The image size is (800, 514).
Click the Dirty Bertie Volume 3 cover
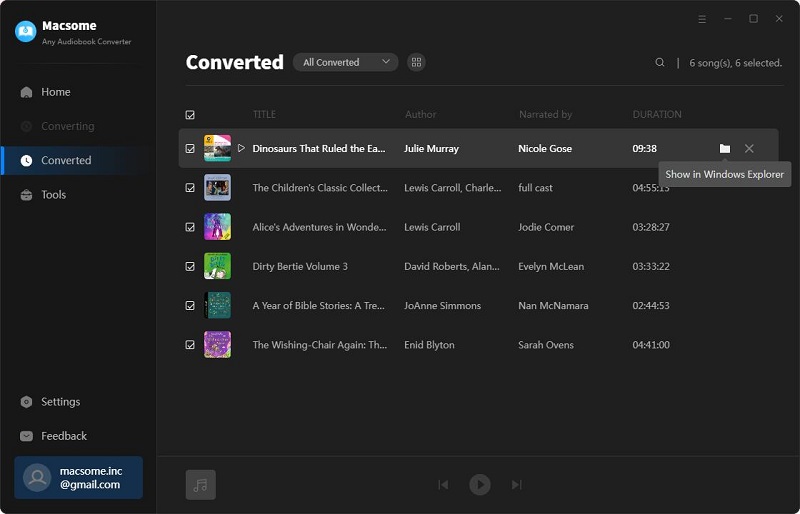(x=217, y=266)
